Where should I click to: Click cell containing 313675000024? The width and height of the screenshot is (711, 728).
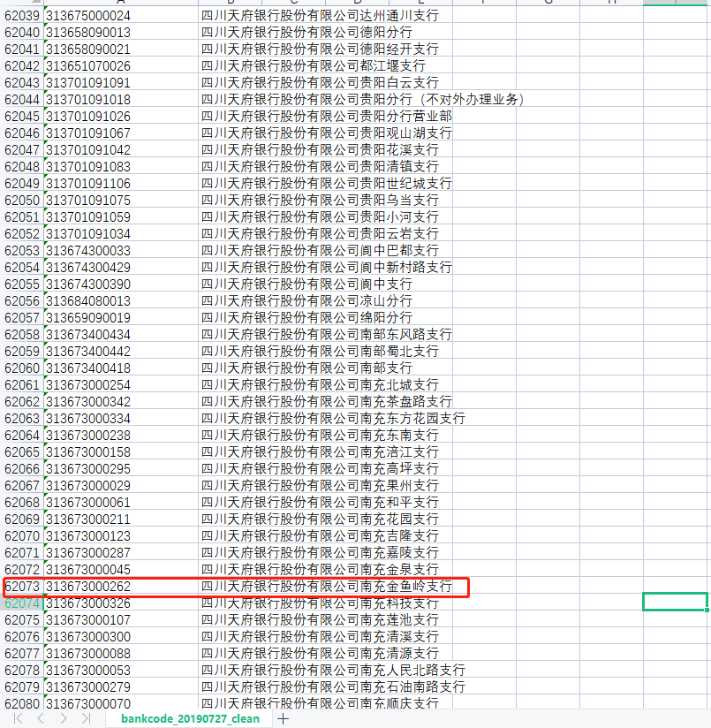click(121, 16)
